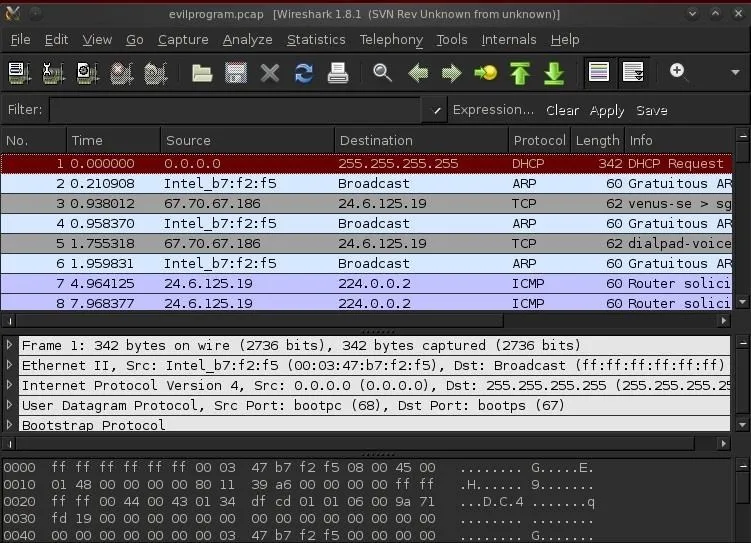Open the Internals menu
The width and height of the screenshot is (751, 543).
[509, 40]
